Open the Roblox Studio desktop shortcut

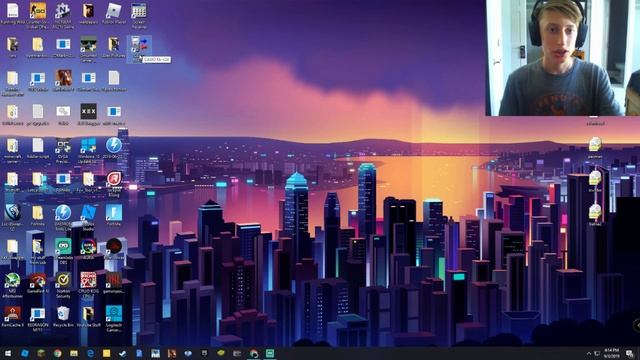tap(89, 218)
